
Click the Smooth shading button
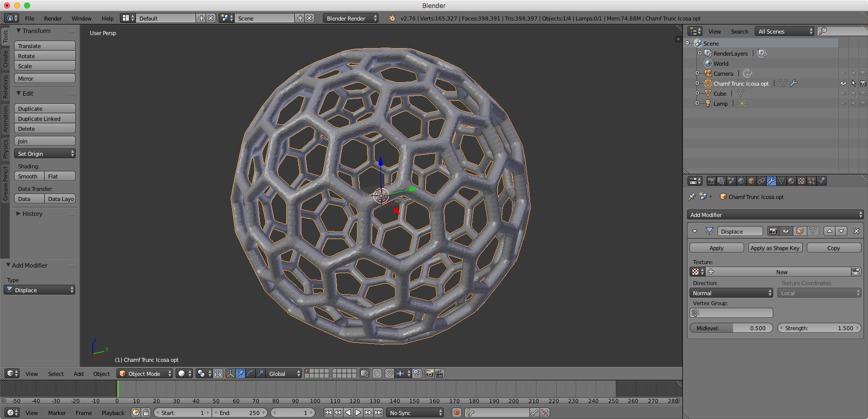pos(29,176)
